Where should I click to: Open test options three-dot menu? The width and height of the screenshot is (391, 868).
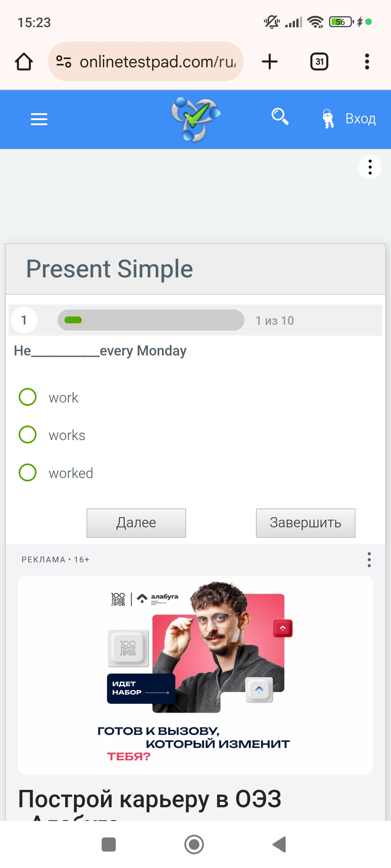point(370,167)
